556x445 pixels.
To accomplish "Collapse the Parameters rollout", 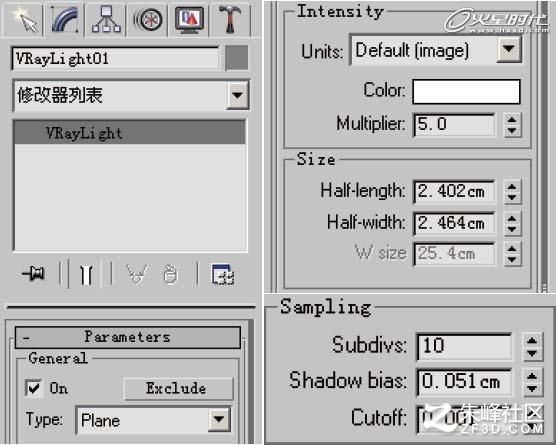I will click(128, 337).
